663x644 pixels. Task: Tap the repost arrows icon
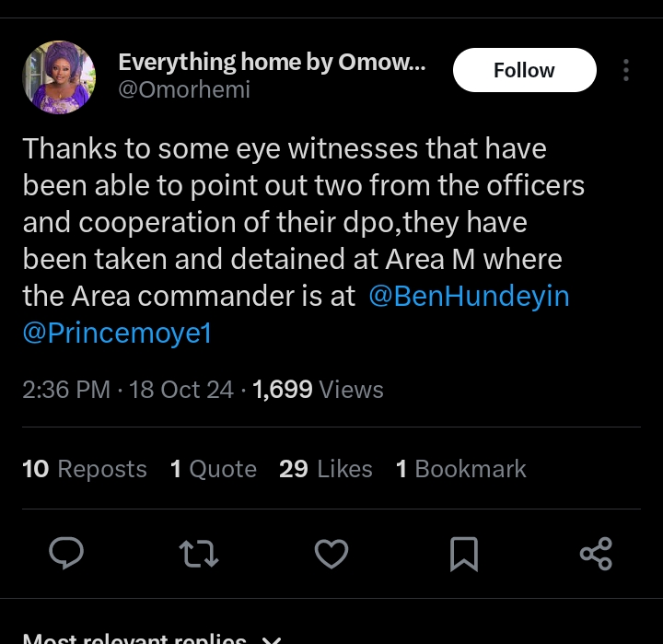[199, 553]
